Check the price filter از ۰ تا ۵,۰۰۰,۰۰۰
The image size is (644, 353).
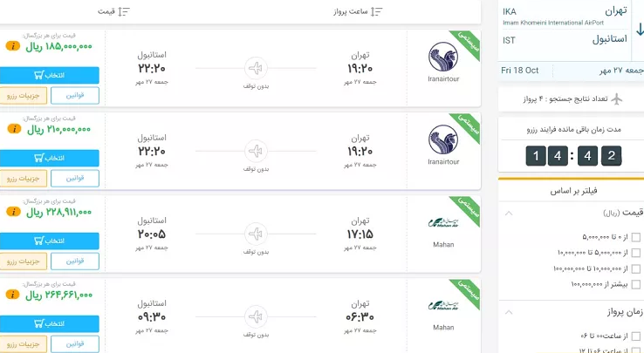pos(636,237)
